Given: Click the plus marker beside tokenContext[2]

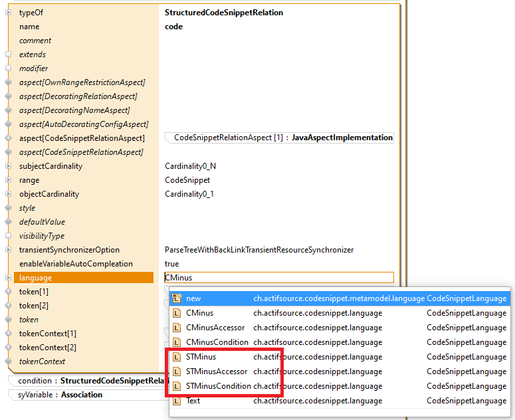Looking at the screenshot, I should point(9,348).
